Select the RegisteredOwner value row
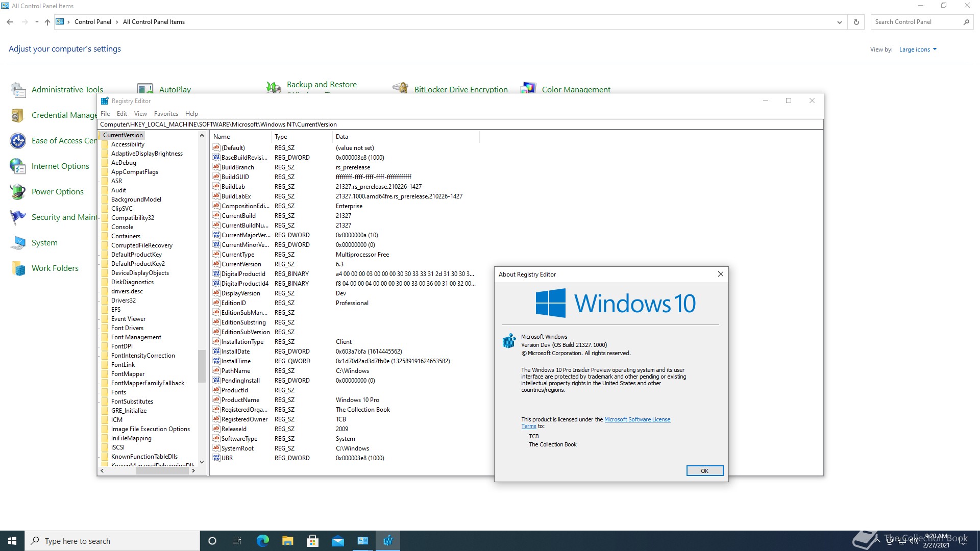The image size is (980, 551). pyautogui.click(x=345, y=419)
